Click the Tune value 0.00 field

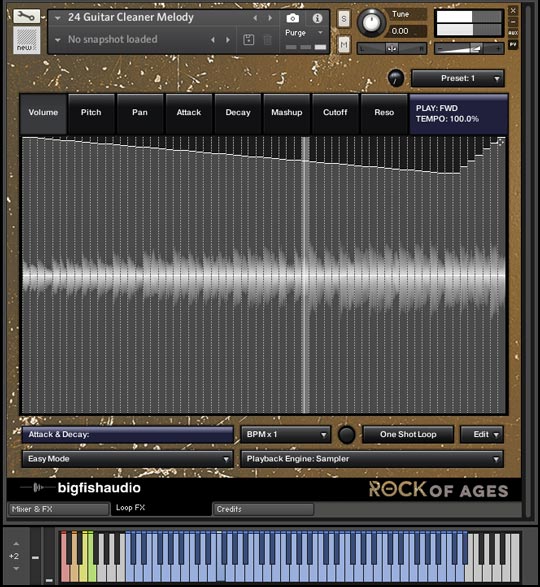coord(407,31)
